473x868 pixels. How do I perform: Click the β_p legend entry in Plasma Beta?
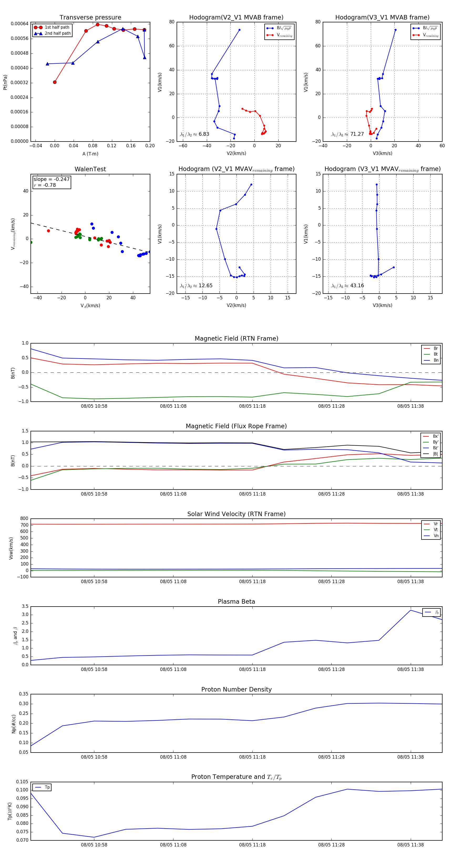(432, 612)
